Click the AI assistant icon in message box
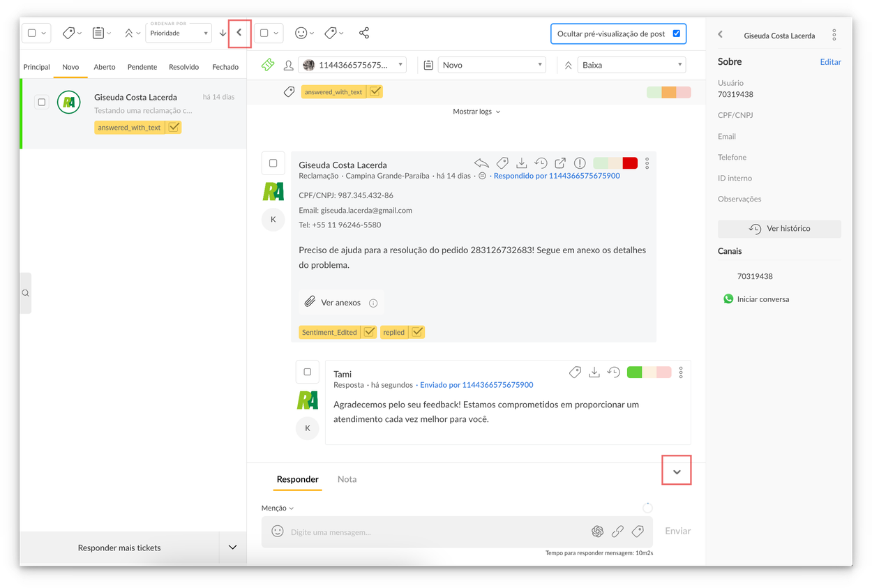The image size is (872, 588). click(x=597, y=532)
